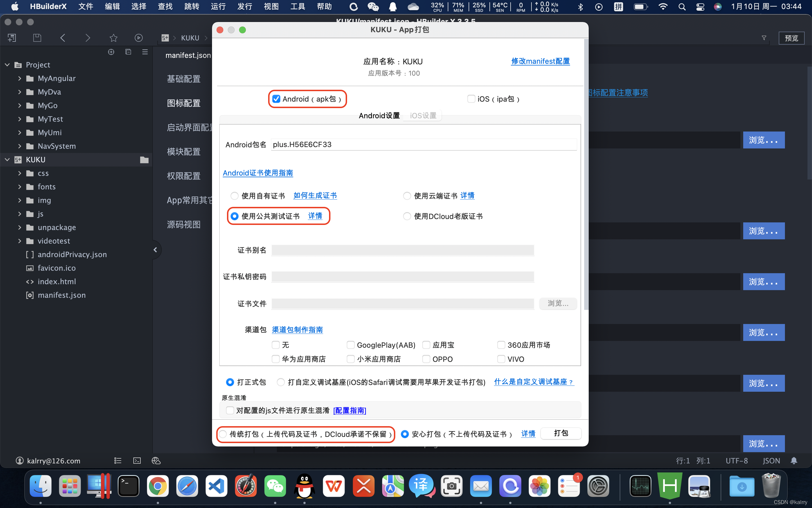The width and height of the screenshot is (812, 508).
Task: Expand the MyAngular folder
Action: 19,78
